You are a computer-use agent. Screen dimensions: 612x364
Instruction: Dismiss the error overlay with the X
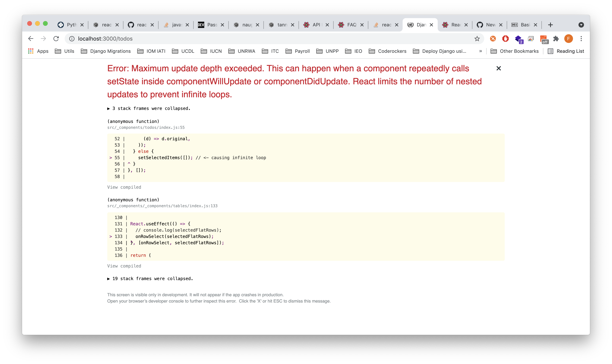coord(499,68)
